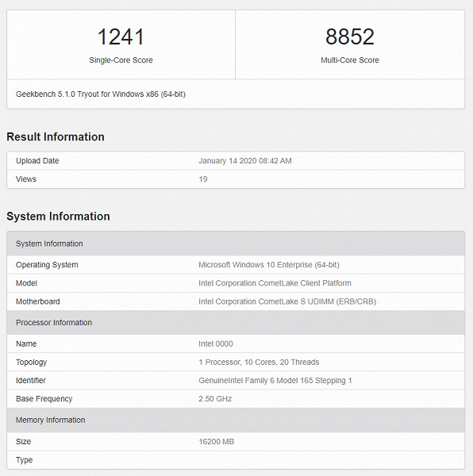Select the upload date January 14 2020 value
Viewport: 473px width, 476px height.
tap(245, 161)
